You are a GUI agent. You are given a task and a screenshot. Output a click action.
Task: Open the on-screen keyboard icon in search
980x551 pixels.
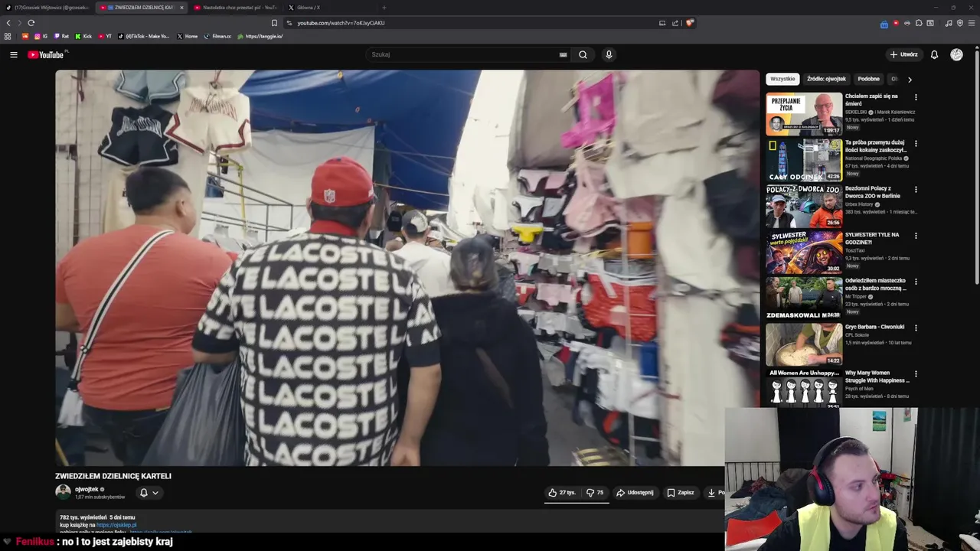pos(563,54)
